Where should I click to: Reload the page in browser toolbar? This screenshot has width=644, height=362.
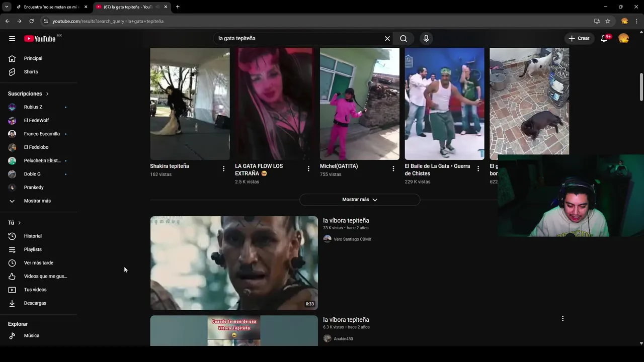point(31,21)
